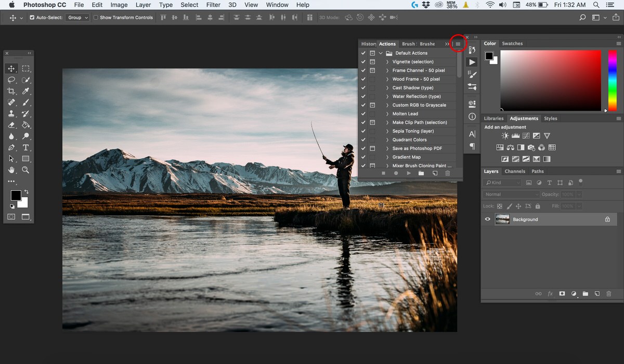
Task: Select the Background layer thumbnail
Action: [502, 219]
